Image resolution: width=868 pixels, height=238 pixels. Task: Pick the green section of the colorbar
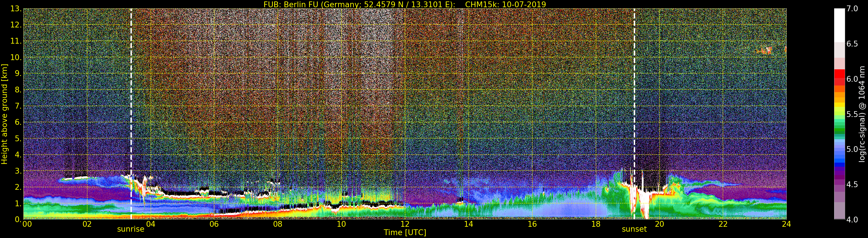point(839,128)
